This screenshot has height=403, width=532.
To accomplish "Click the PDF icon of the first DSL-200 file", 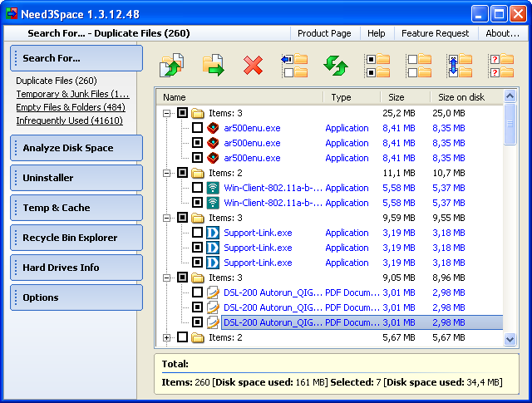I will (x=213, y=292).
